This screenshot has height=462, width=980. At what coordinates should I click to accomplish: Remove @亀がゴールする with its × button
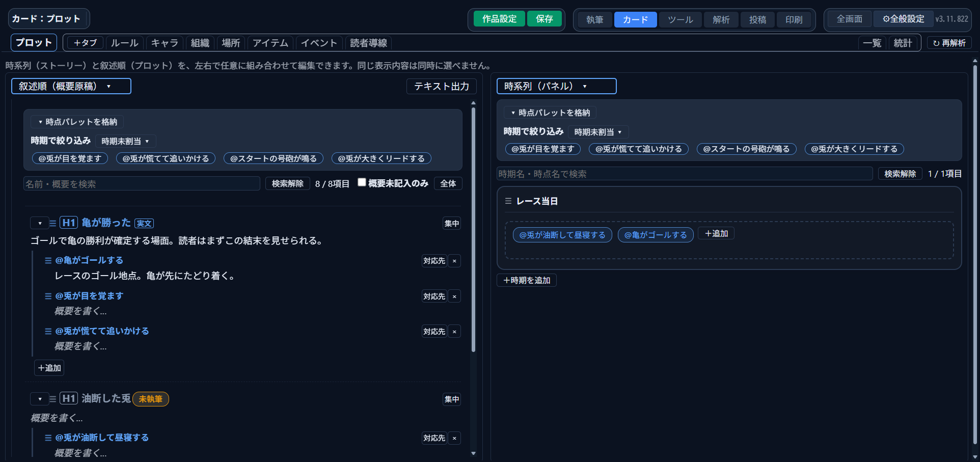pos(454,261)
